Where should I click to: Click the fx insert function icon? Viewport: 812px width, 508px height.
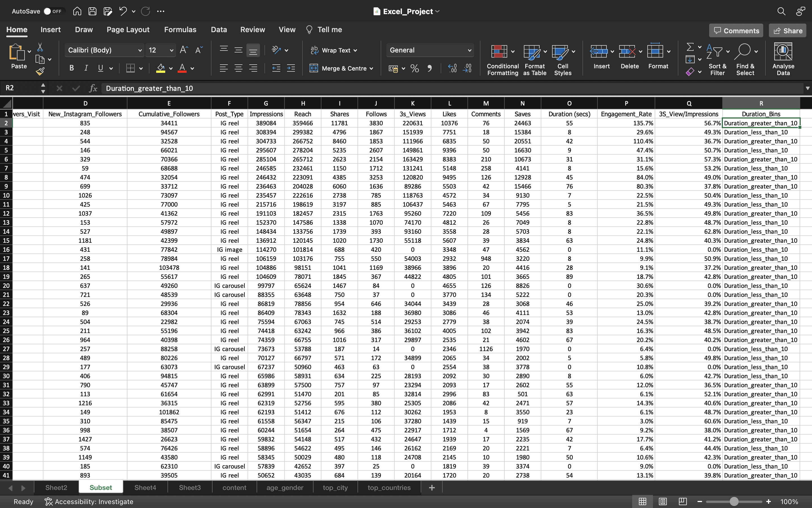(93, 88)
